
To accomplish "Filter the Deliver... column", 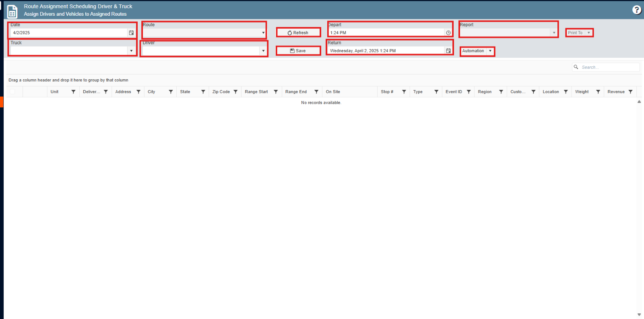I will click(106, 92).
